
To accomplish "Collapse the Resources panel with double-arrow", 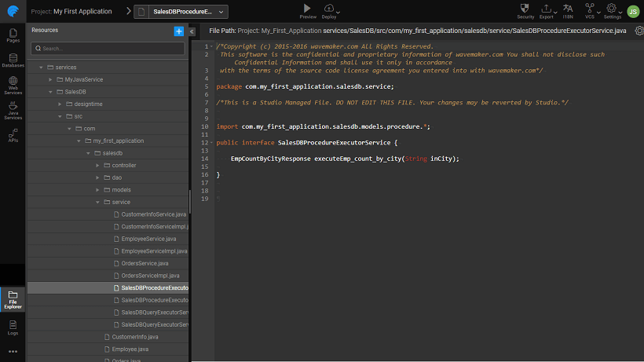I will [192, 31].
